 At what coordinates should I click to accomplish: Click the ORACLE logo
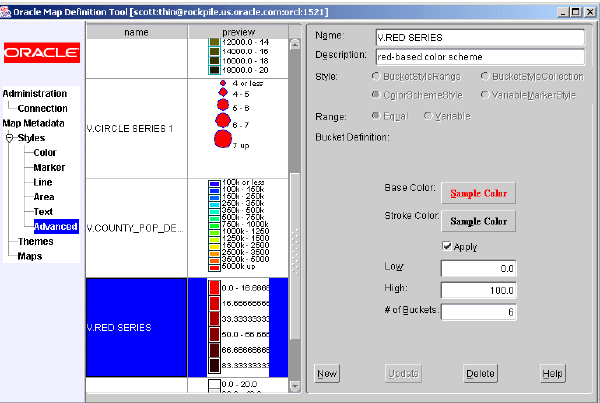pyautogui.click(x=42, y=52)
